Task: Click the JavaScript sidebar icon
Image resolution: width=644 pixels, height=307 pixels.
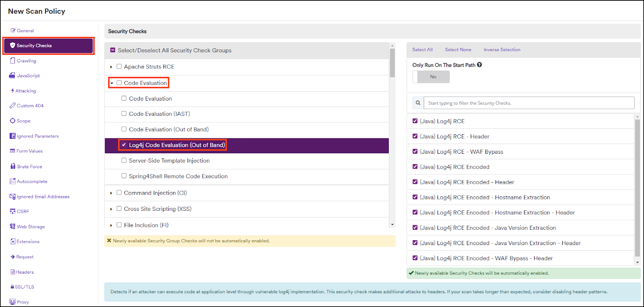Action: tap(12, 76)
